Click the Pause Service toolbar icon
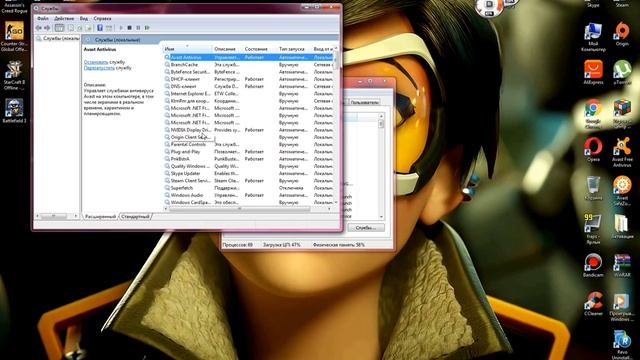The height and width of the screenshot is (360, 640). (x=138, y=28)
